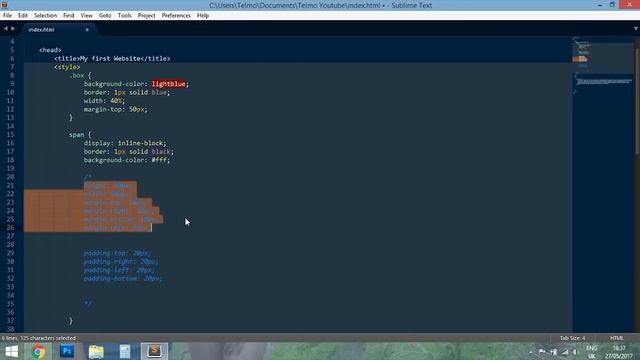The width and height of the screenshot is (640, 360).
Task: Click '6 lines, 125 characters selected' status text
Action: tap(39, 338)
